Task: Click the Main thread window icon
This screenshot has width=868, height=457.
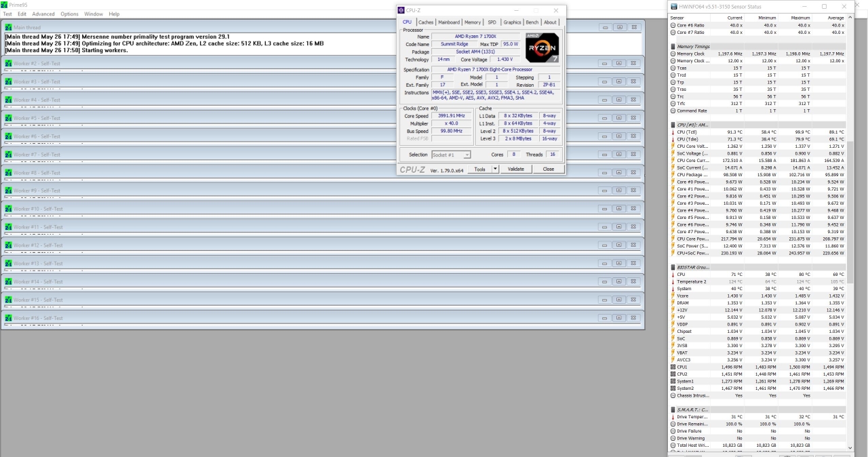Action: (x=9, y=27)
